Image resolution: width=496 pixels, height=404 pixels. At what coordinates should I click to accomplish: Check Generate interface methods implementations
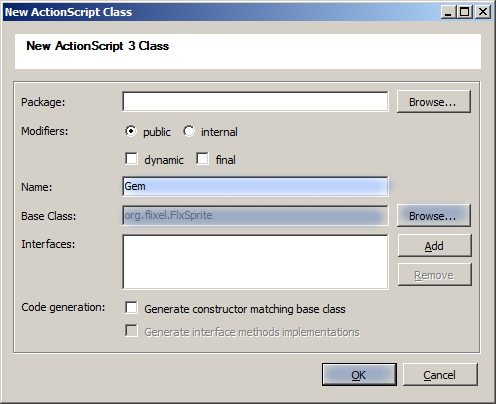click(x=131, y=331)
